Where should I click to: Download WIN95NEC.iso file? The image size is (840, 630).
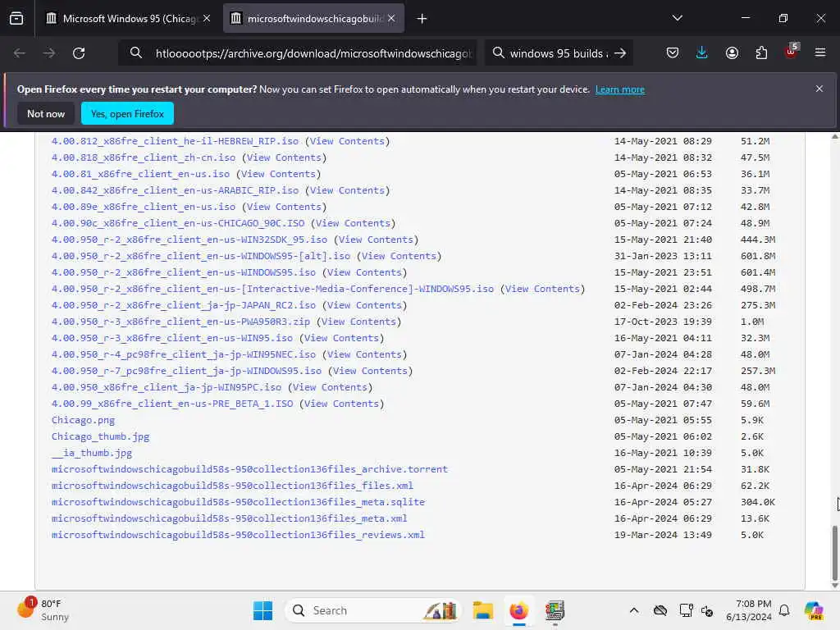[x=184, y=354]
